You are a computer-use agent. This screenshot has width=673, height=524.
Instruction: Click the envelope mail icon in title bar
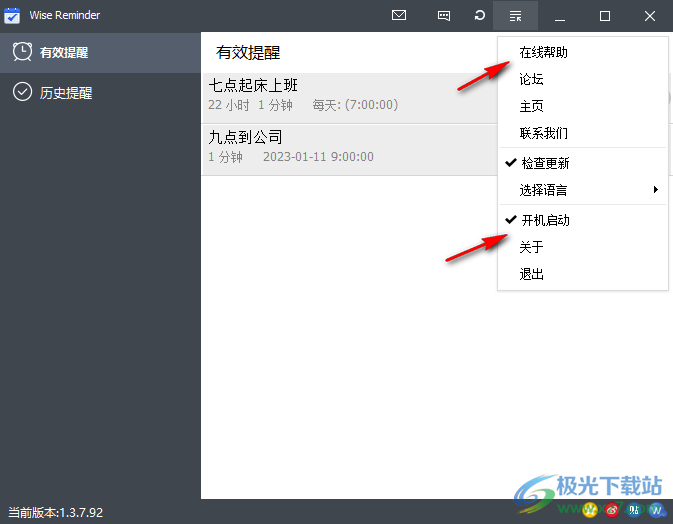coord(399,16)
